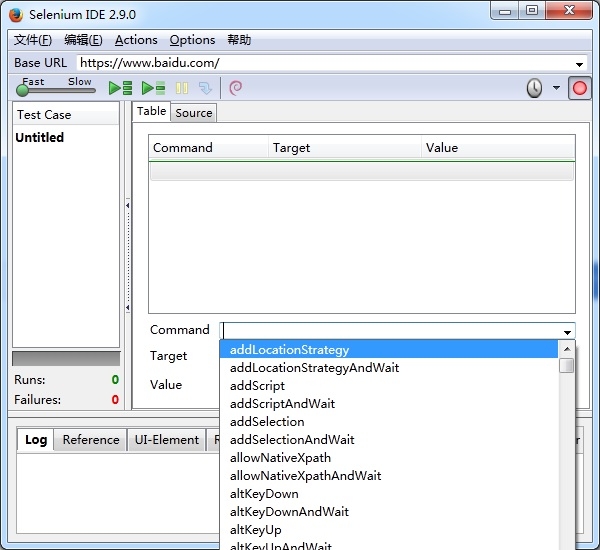Click the command list scrollbar thumb
The width and height of the screenshot is (600, 550).
567,365
